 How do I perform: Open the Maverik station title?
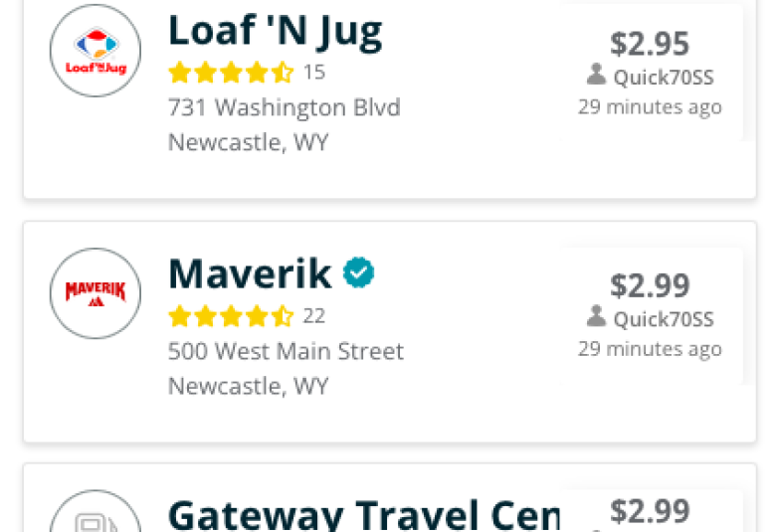point(250,273)
